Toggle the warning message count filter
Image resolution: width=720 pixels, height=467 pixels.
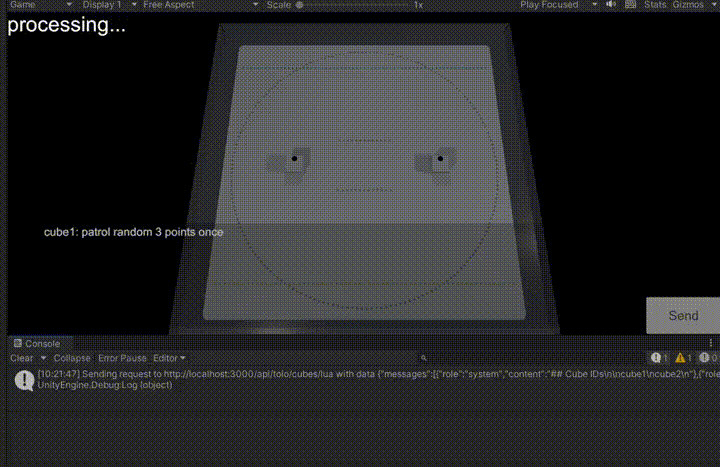(x=683, y=358)
